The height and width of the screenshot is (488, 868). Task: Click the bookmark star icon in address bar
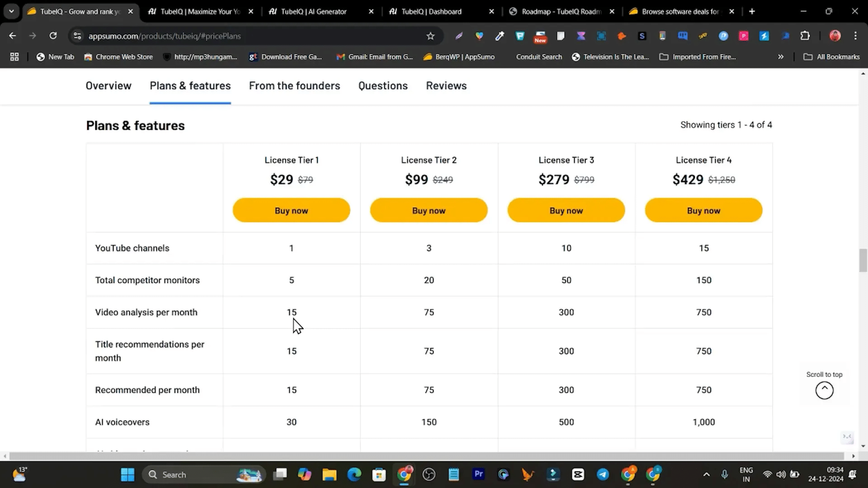coord(430,36)
